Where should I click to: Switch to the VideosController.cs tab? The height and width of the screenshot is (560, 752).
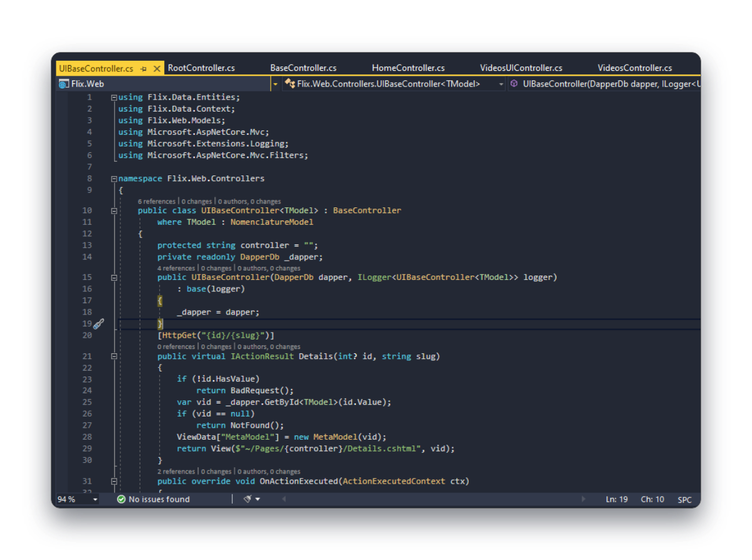[x=634, y=68]
